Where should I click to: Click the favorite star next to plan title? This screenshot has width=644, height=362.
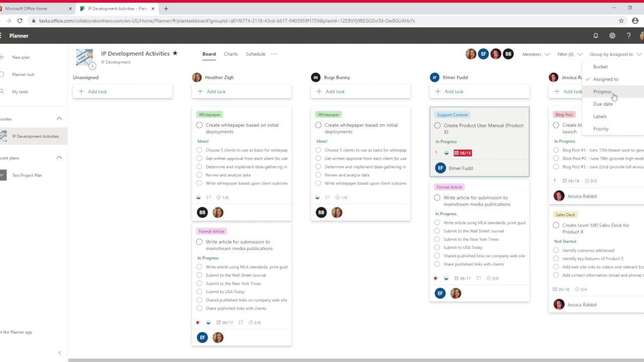point(175,53)
